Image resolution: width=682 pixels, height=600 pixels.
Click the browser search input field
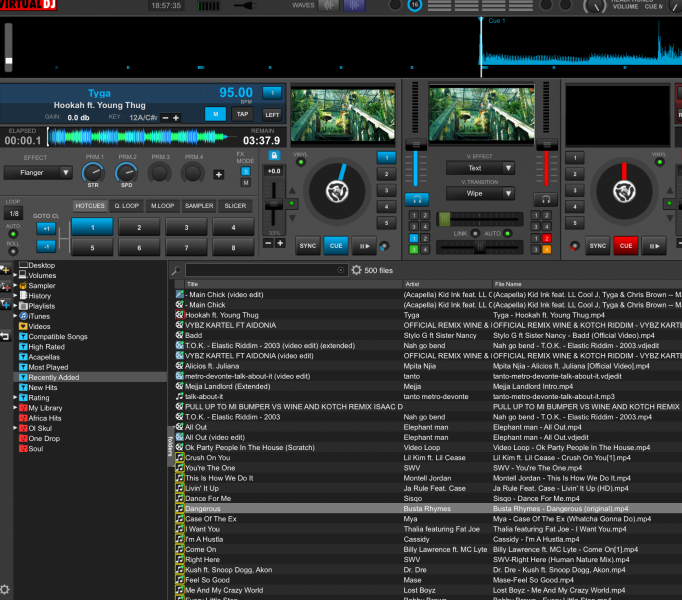266,270
